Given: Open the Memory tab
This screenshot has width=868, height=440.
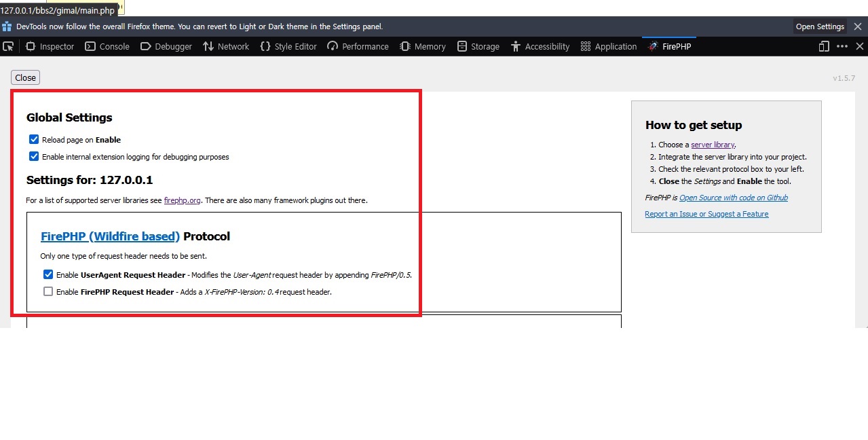Looking at the screenshot, I should tap(423, 46).
